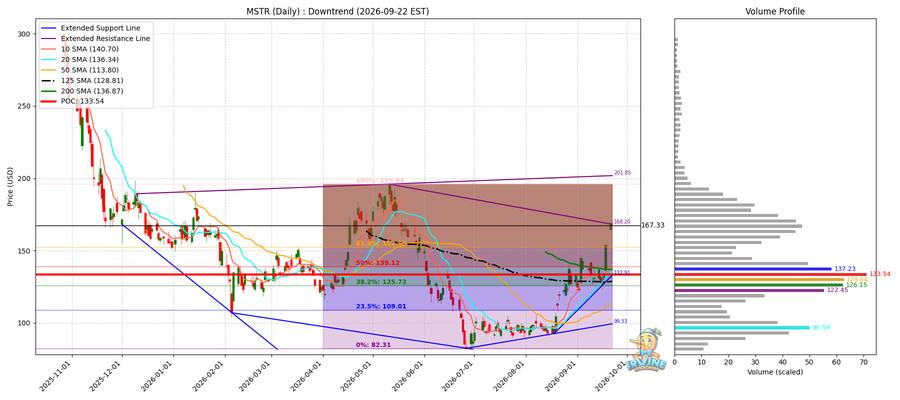Click the 60 tick on the volume axis
The height and width of the screenshot is (400, 900).
tap(836, 362)
